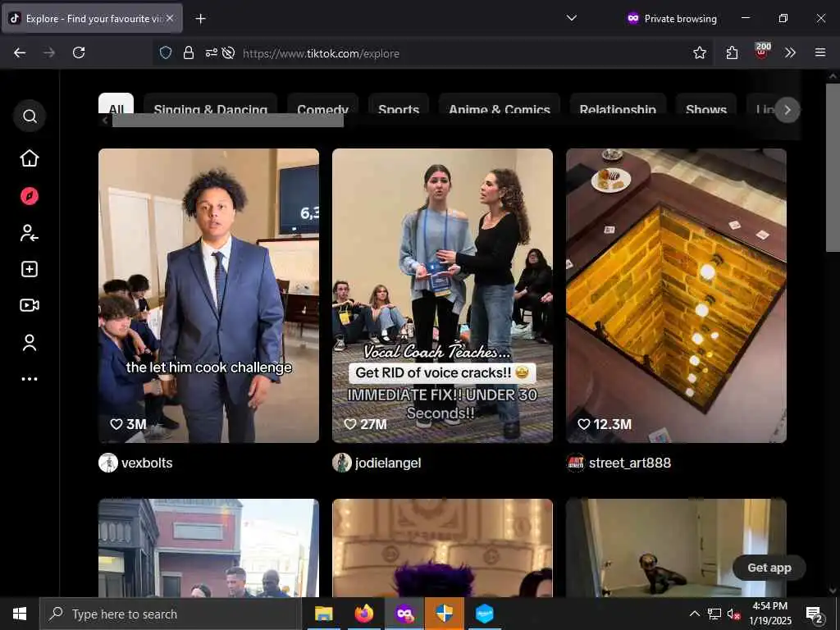Open the Windows notification center
Screen dimensions: 840x630
point(815,614)
